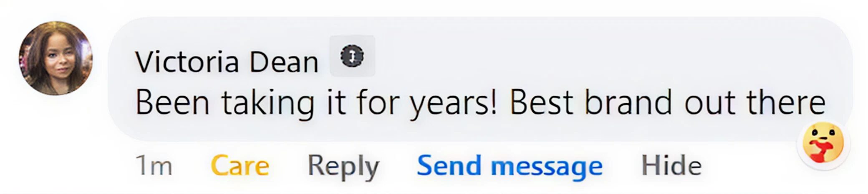Open the comment permalink via 1m

click(x=154, y=166)
